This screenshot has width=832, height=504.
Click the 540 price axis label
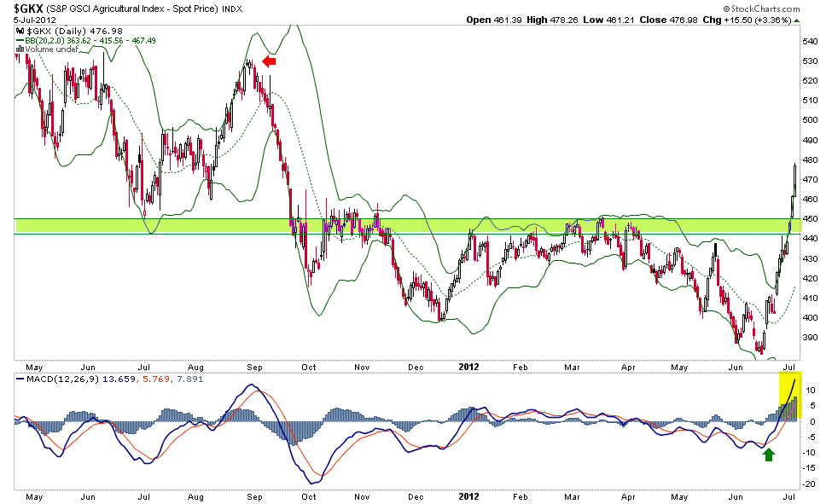810,42
